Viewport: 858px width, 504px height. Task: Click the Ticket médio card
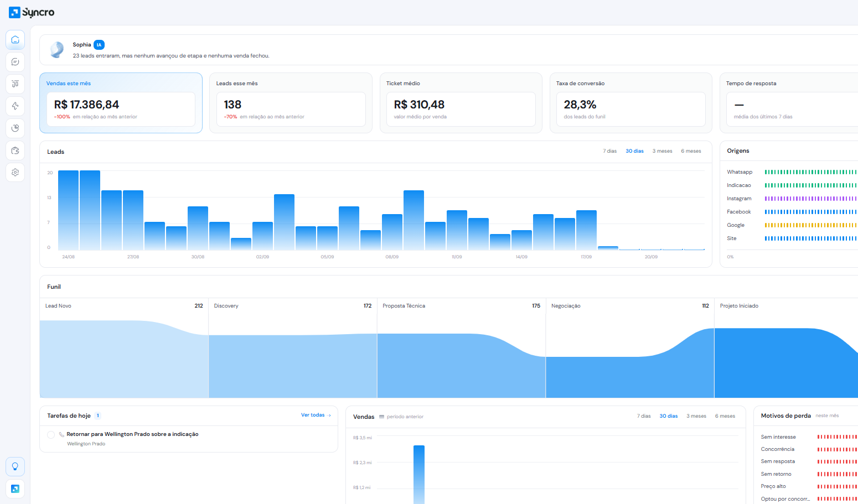pos(461,103)
